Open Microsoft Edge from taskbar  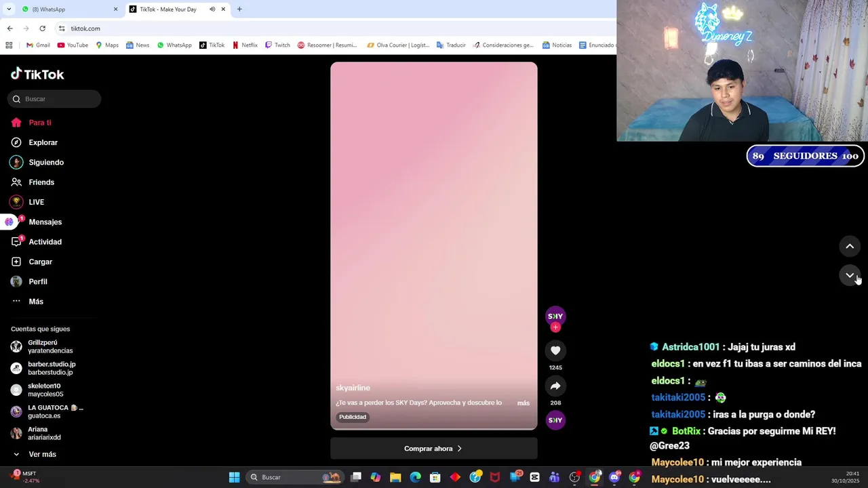[415, 477]
